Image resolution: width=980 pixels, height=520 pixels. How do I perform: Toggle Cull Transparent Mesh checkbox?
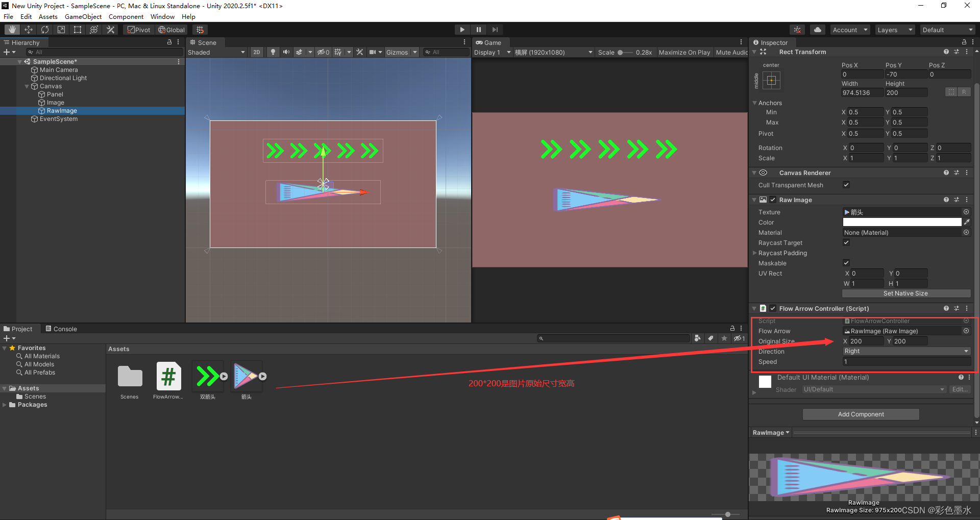pyautogui.click(x=846, y=185)
